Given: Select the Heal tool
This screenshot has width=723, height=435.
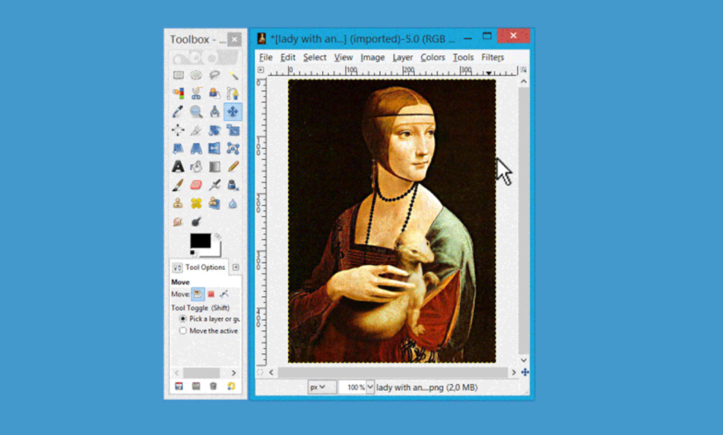Looking at the screenshot, I should click(196, 203).
